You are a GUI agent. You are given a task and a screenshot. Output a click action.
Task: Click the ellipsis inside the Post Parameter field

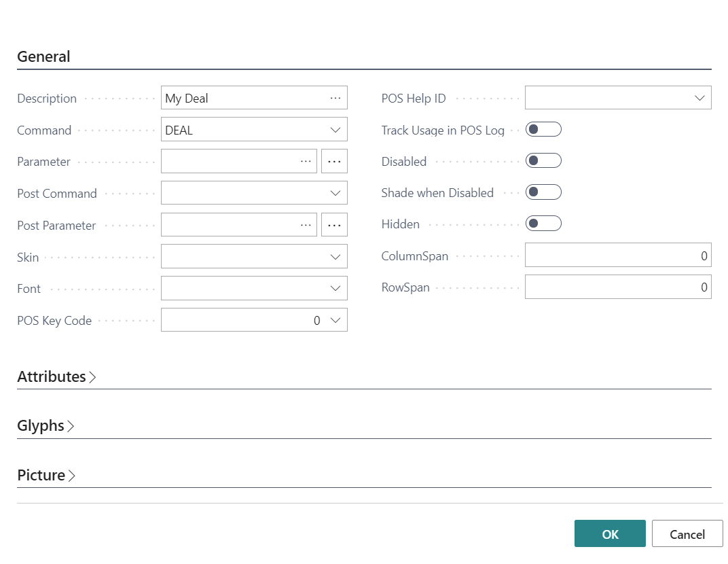(306, 225)
